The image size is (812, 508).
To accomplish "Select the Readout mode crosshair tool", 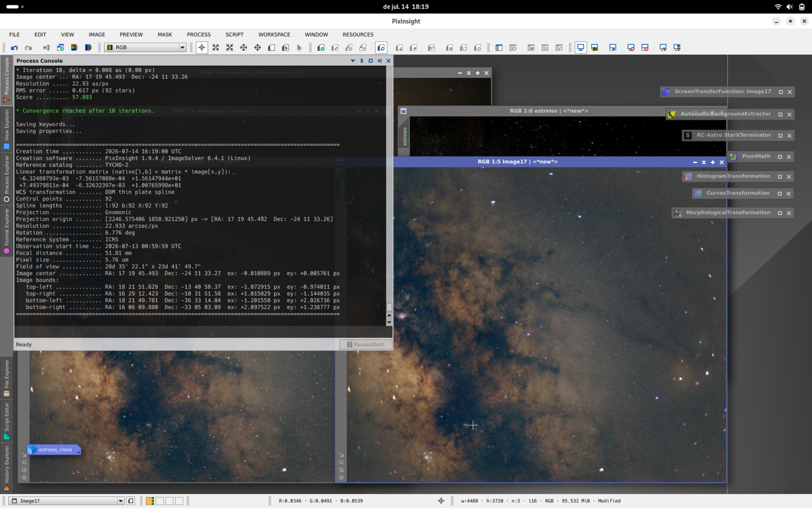I will point(202,48).
